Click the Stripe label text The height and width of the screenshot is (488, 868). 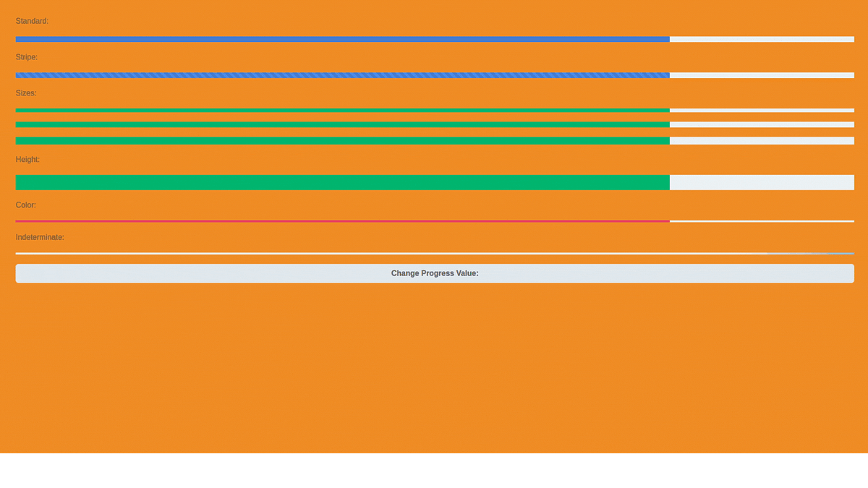[26, 57]
